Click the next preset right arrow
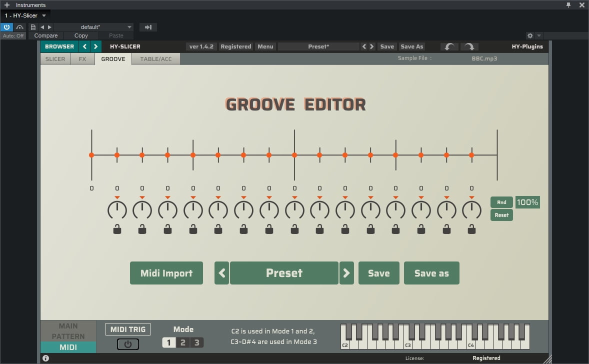Image resolution: width=589 pixels, height=364 pixels. coord(372,46)
